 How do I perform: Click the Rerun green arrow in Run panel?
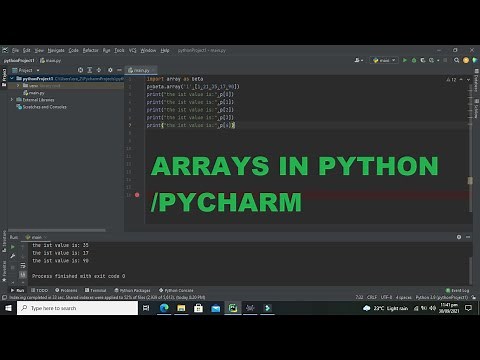point(13,247)
